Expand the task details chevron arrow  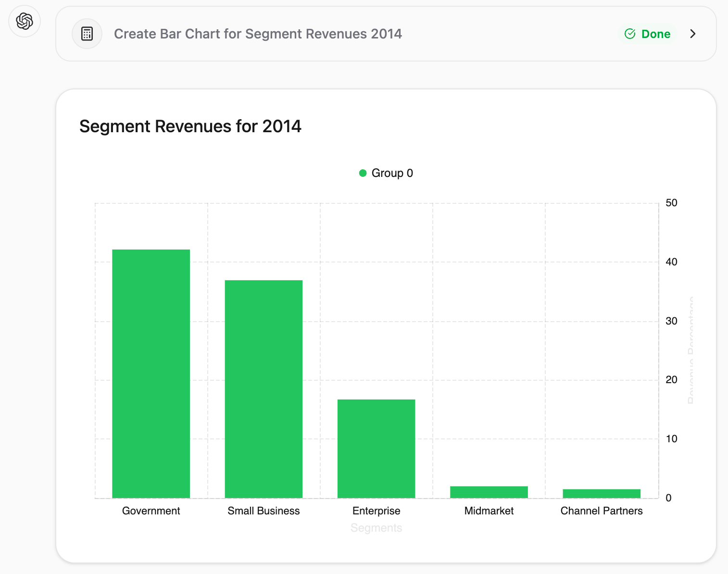pyautogui.click(x=693, y=34)
